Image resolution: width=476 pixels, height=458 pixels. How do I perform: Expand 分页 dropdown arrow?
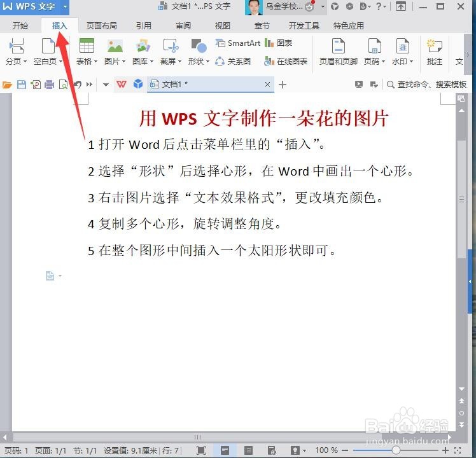(x=25, y=62)
